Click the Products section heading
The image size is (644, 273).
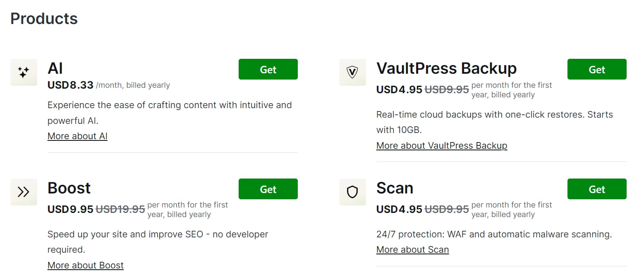pyautogui.click(x=44, y=19)
